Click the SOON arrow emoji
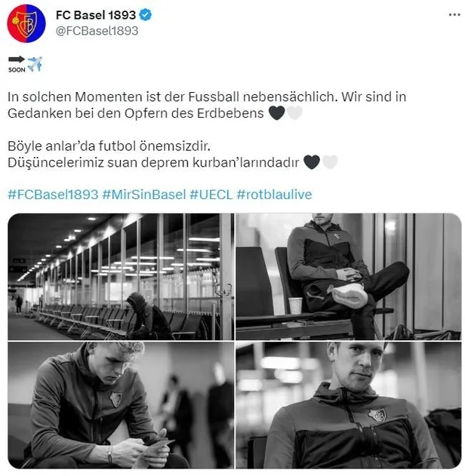The height and width of the screenshot is (476, 465). pos(17,64)
